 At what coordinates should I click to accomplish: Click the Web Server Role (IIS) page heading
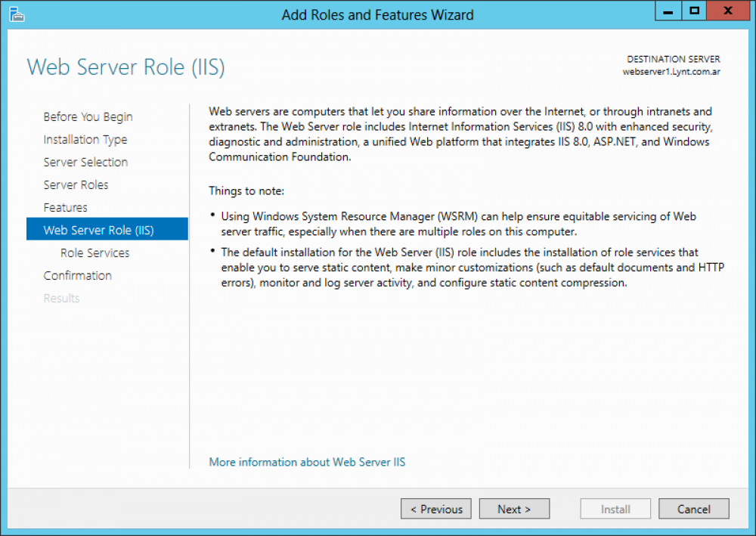125,67
